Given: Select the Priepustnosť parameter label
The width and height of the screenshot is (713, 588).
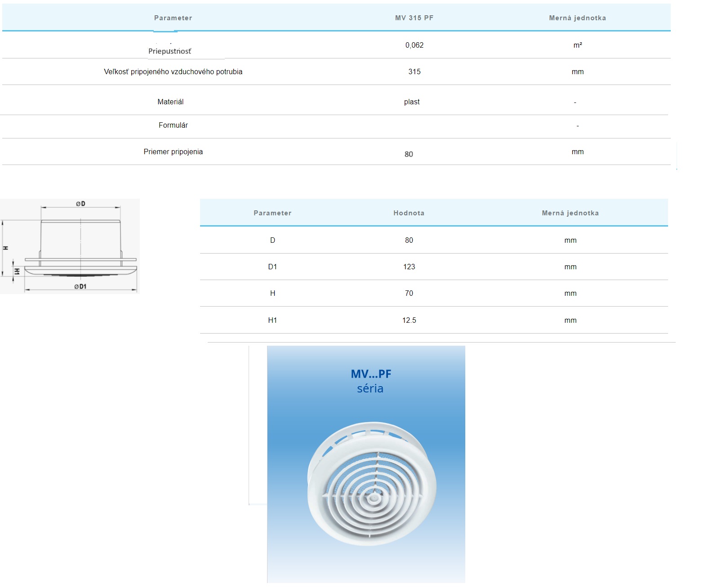Looking at the screenshot, I should pyautogui.click(x=169, y=51).
